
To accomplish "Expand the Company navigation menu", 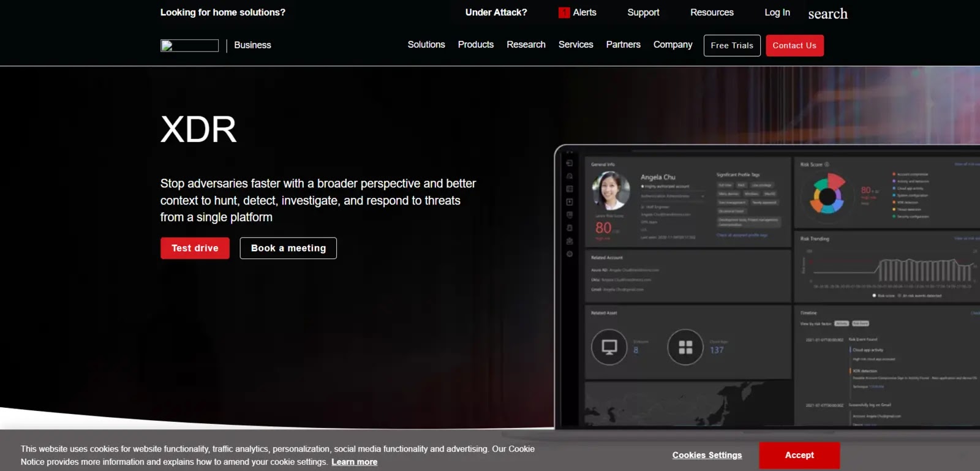I will pyautogui.click(x=673, y=45).
